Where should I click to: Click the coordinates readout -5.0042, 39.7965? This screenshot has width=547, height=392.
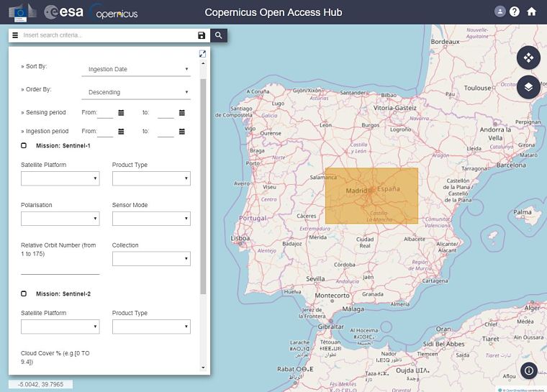[x=41, y=384]
